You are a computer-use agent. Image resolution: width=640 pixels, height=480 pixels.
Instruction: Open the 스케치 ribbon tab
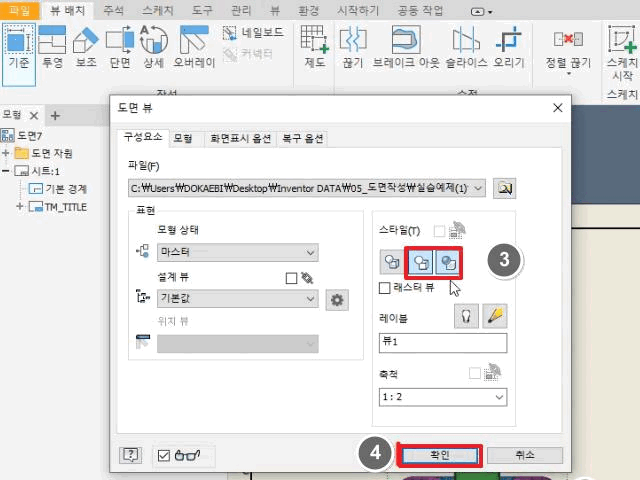pyautogui.click(x=158, y=10)
